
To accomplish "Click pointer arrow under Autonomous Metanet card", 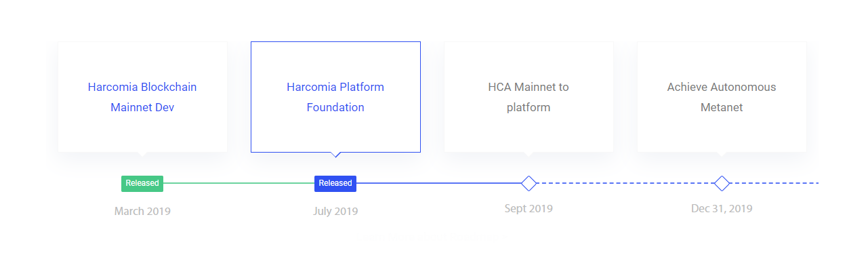I will pyautogui.click(x=722, y=155).
